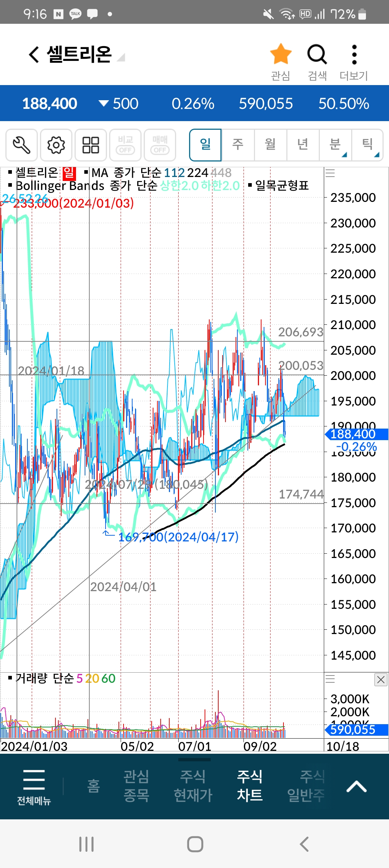Open 관심종목 bottom tab
The height and width of the screenshot is (868, 389).
pyautogui.click(x=136, y=786)
